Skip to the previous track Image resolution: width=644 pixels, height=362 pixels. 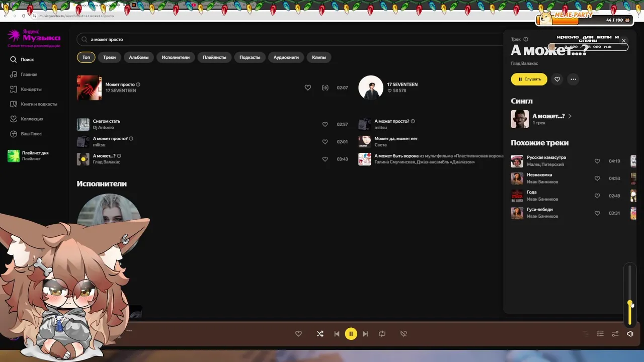pos(337,334)
